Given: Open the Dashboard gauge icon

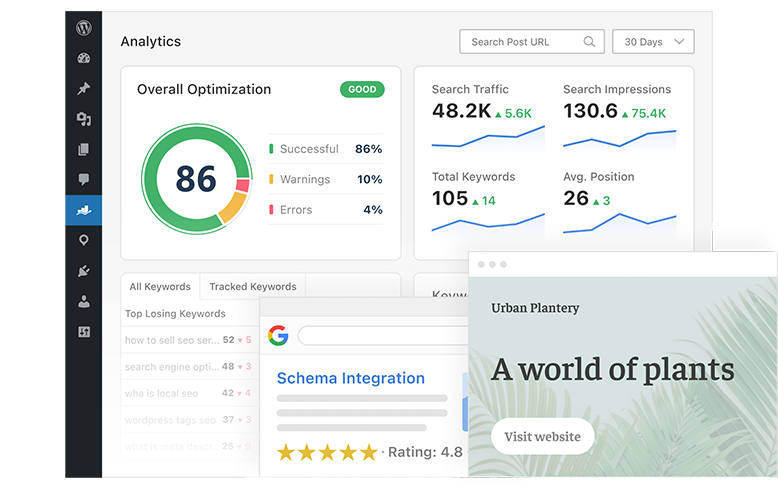Looking at the screenshot, I should (x=83, y=58).
